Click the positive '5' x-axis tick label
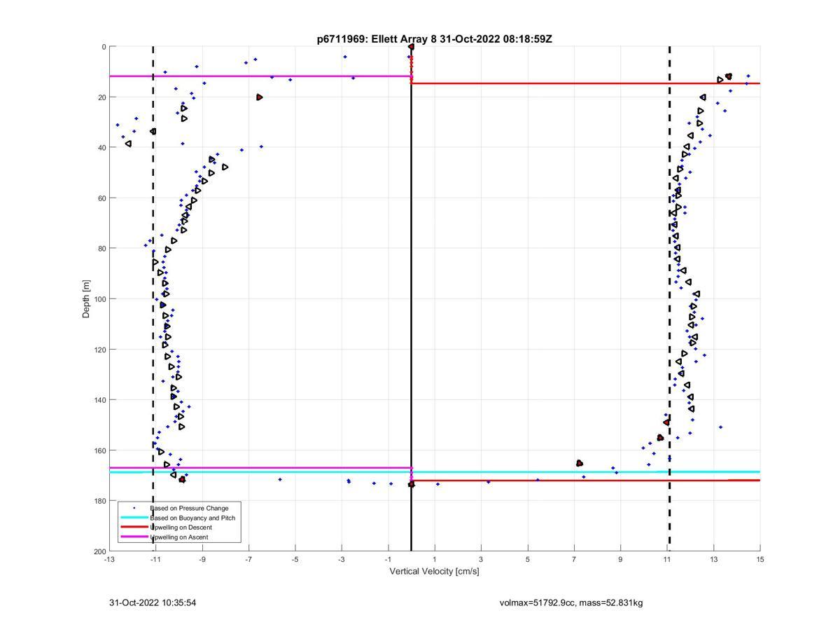 (528, 559)
